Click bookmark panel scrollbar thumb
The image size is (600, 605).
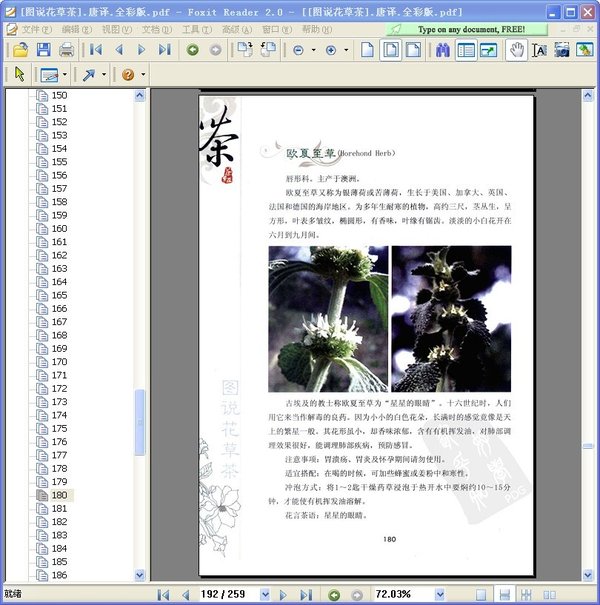pyautogui.click(x=140, y=422)
